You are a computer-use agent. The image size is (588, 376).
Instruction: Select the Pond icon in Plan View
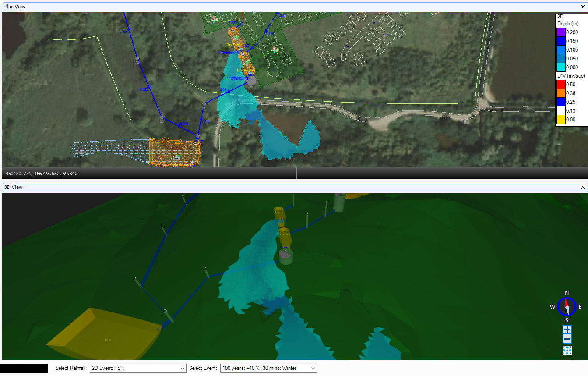(x=176, y=157)
